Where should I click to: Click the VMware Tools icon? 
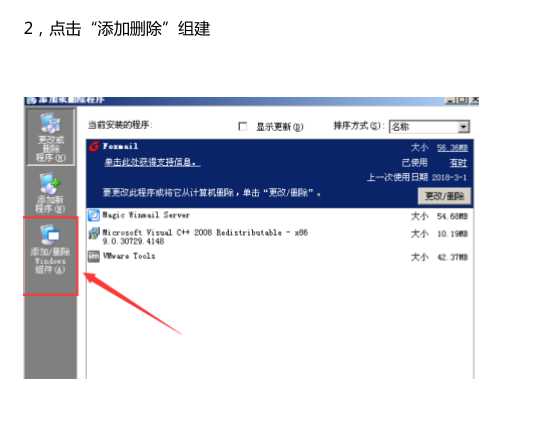coord(94,256)
